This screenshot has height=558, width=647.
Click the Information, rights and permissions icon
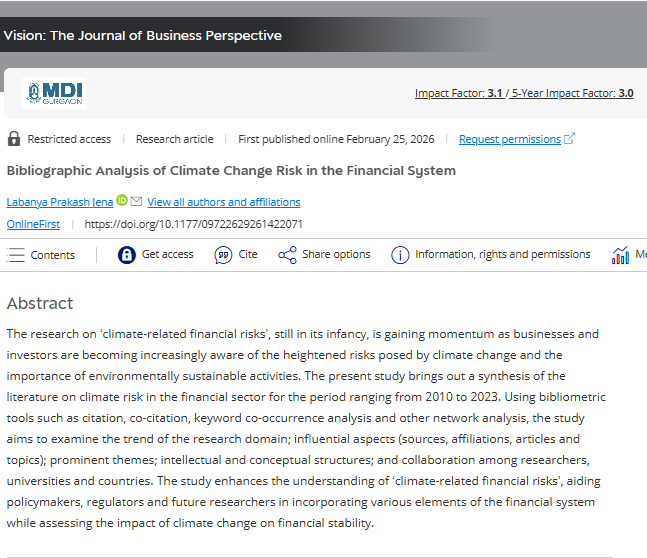[x=400, y=255]
